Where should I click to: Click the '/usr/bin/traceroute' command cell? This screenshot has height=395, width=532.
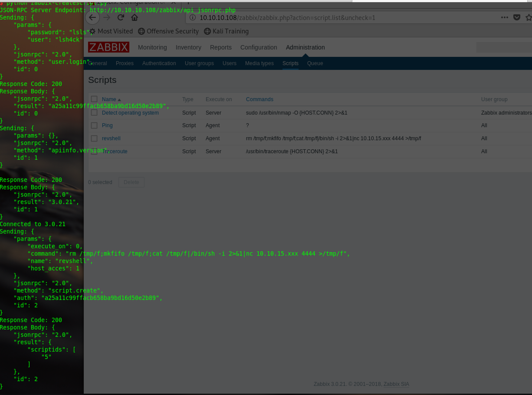[292, 151]
